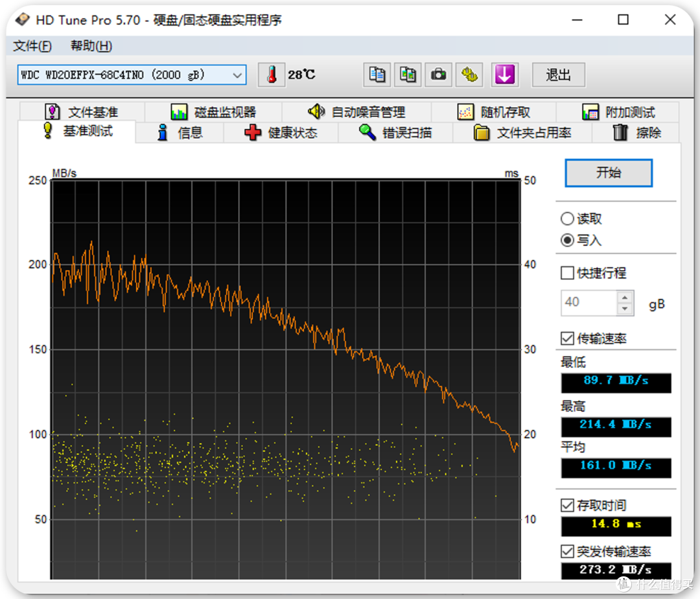Switch to the 健康状态 tab
This screenshot has width=700, height=599.
tap(281, 132)
